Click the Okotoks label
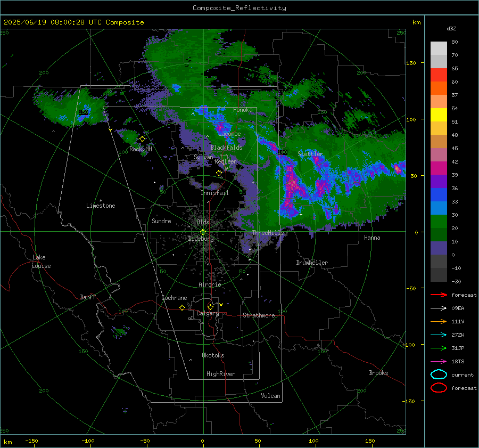 (213, 355)
